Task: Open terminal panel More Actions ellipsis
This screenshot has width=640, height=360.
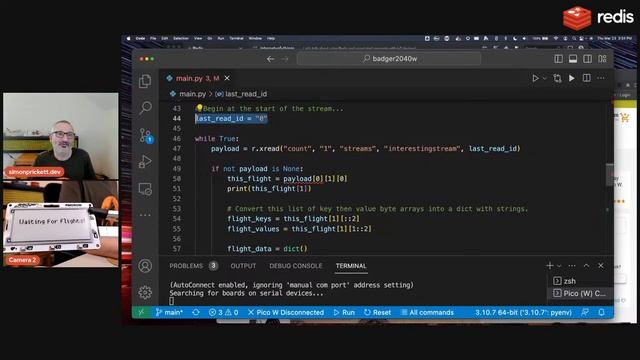Action: (x=572, y=266)
